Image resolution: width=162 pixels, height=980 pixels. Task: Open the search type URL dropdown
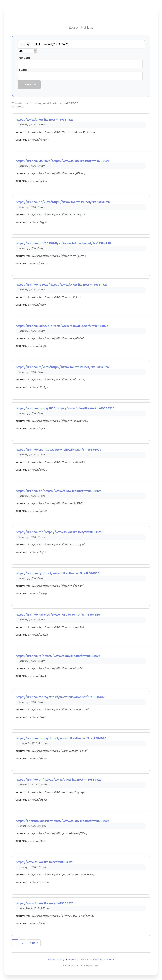click(x=27, y=51)
